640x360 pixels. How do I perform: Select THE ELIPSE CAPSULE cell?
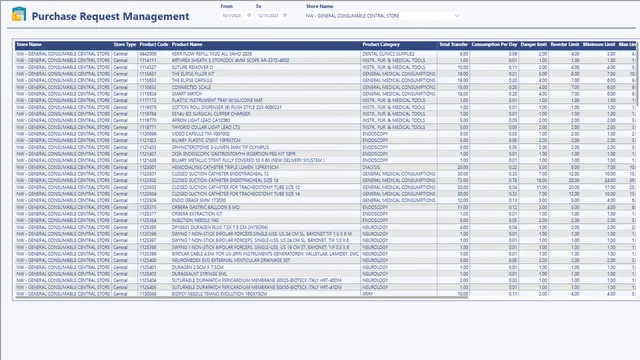coord(192,80)
